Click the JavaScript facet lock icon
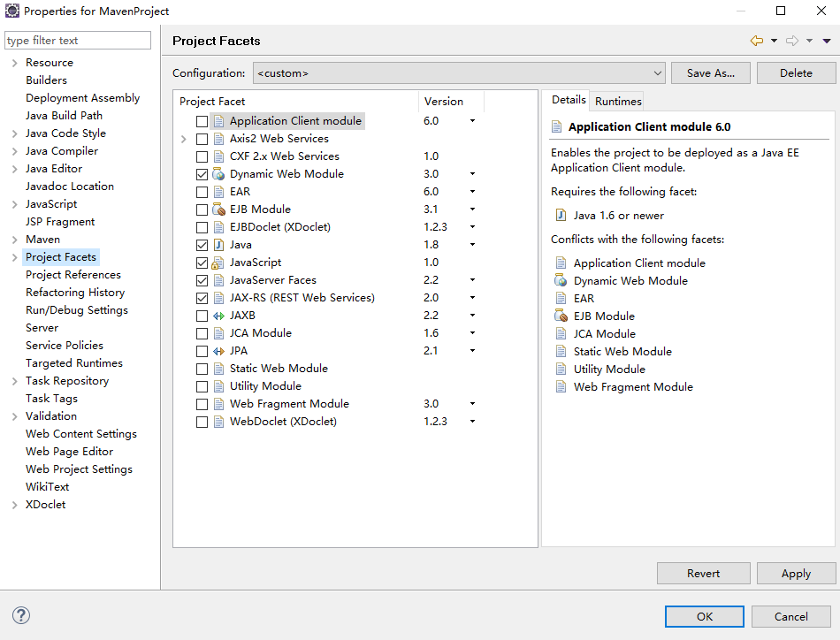The width and height of the screenshot is (840, 640). point(218,263)
